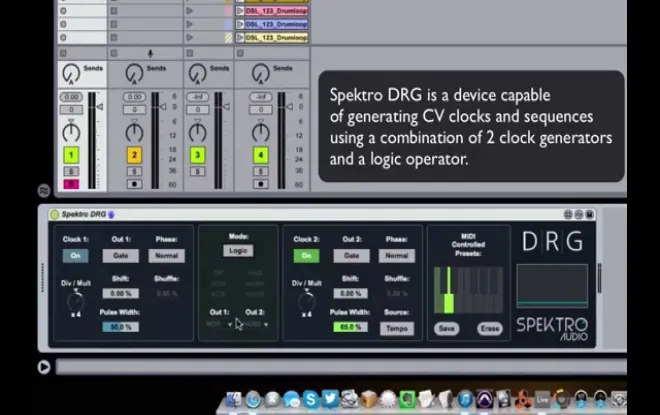This screenshot has height=415, width=660.
Task: Click the DRG waveform display
Action: pyautogui.click(x=552, y=286)
